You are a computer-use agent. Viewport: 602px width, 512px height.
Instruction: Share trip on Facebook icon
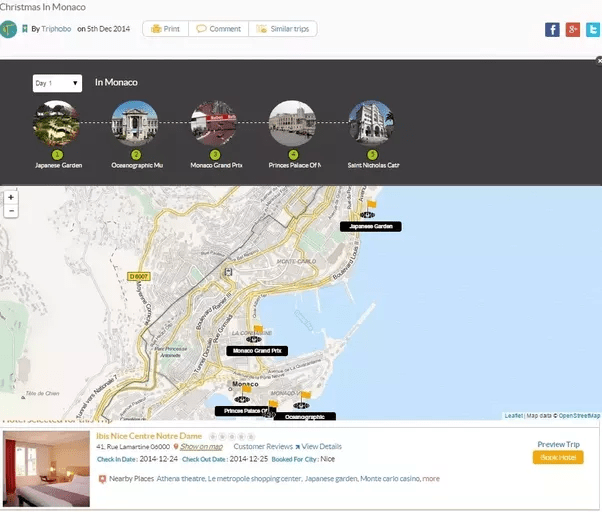coord(552,30)
